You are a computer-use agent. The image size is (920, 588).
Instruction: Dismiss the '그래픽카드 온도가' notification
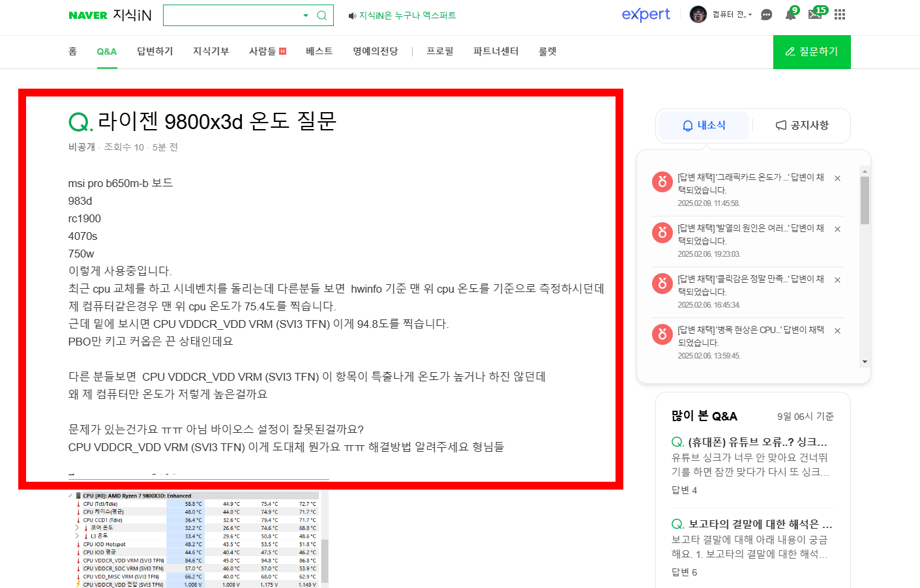(x=838, y=178)
